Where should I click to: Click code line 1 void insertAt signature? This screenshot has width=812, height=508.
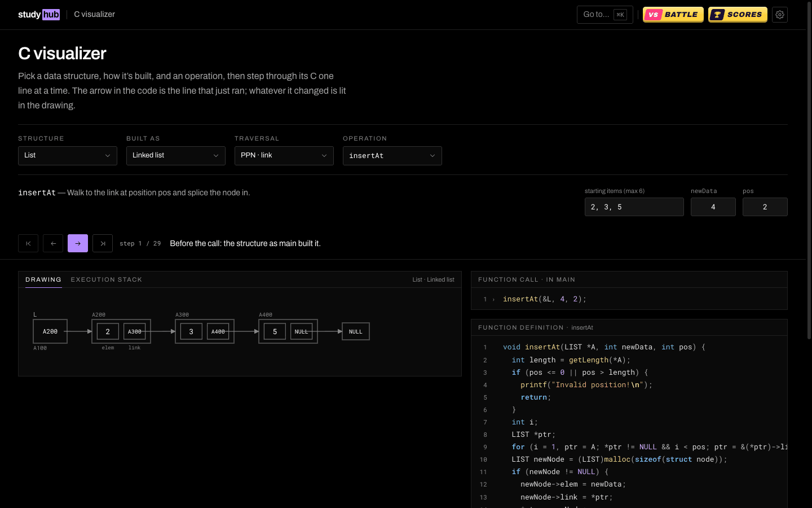pos(629,347)
